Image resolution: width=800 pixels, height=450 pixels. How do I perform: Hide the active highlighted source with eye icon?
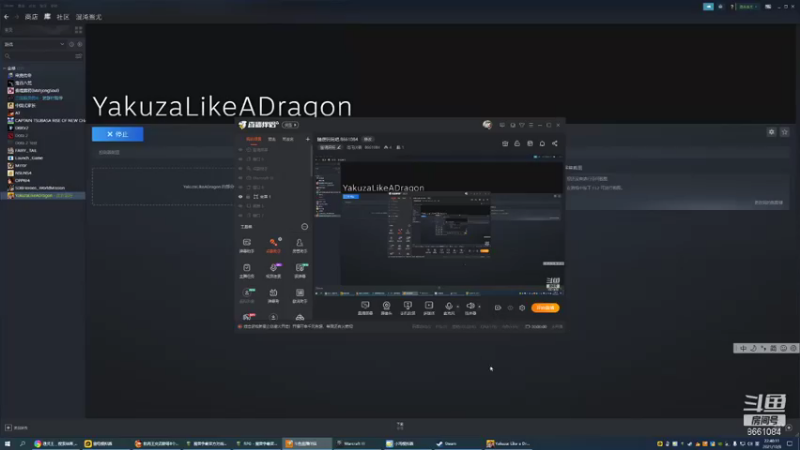coord(241,196)
